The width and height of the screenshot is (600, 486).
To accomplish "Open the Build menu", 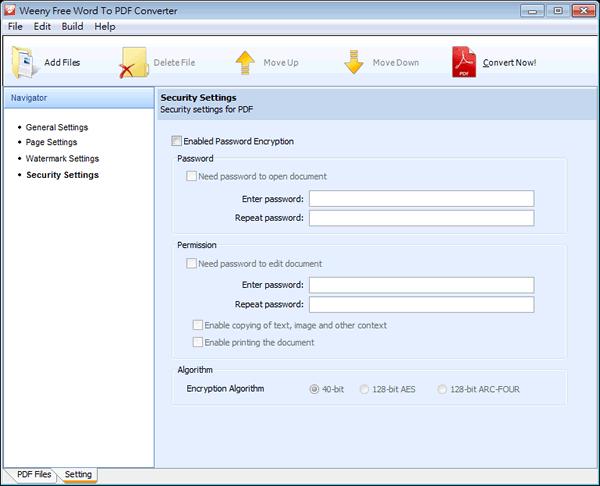I will (x=72, y=26).
